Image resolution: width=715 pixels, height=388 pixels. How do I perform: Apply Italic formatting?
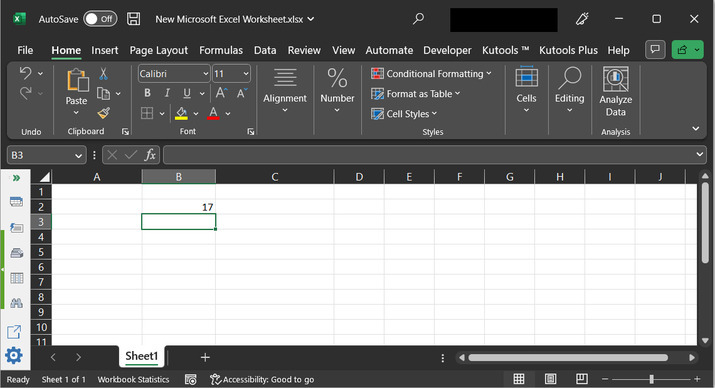[x=167, y=93]
